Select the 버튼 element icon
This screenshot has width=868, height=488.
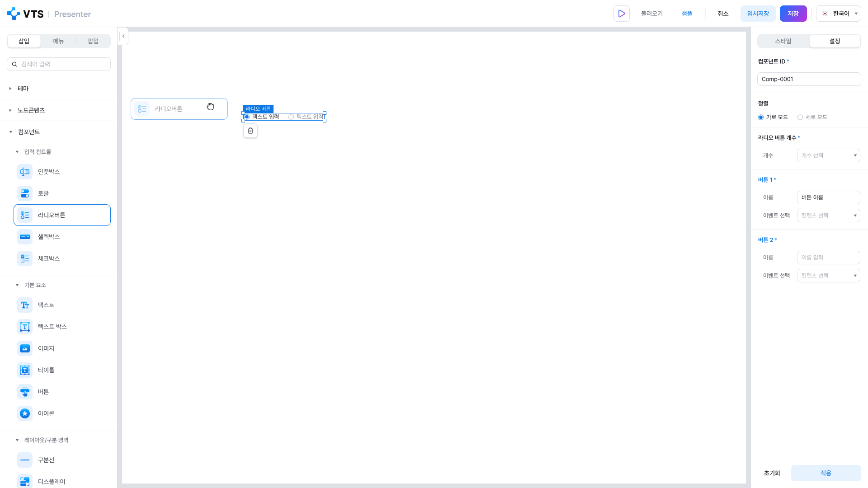click(25, 392)
